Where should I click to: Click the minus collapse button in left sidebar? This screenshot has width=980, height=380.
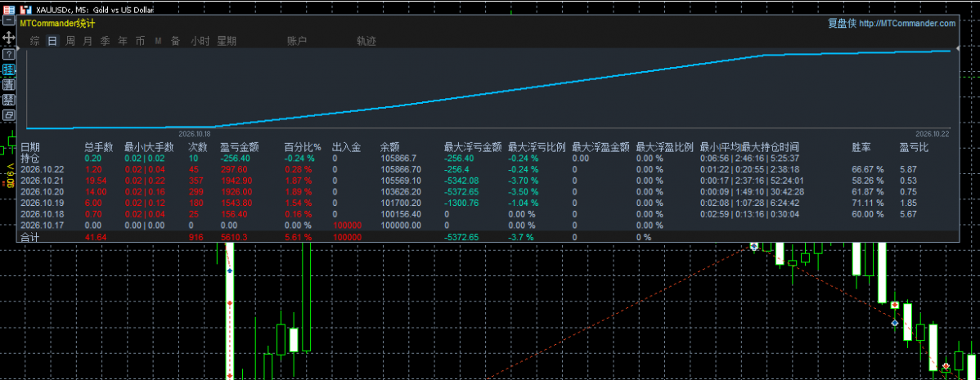tap(9, 20)
